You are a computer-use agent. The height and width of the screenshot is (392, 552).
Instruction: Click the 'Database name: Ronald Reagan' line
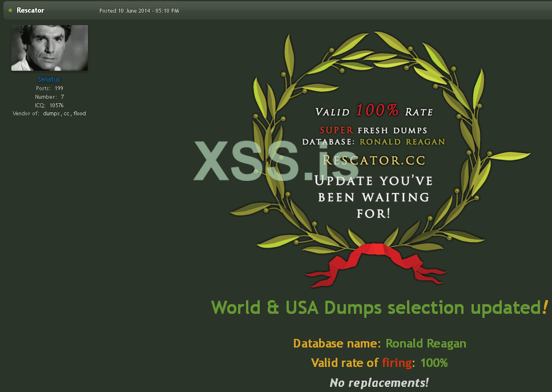[380, 343]
